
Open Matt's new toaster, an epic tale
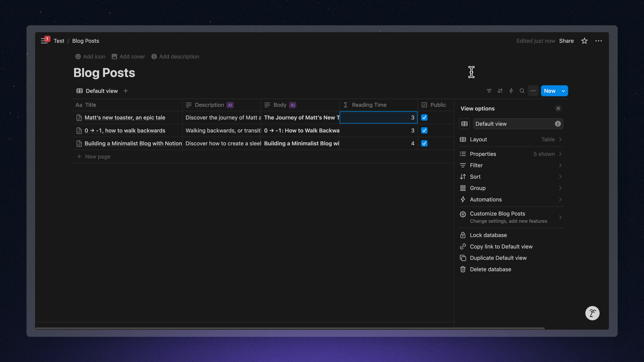125,118
